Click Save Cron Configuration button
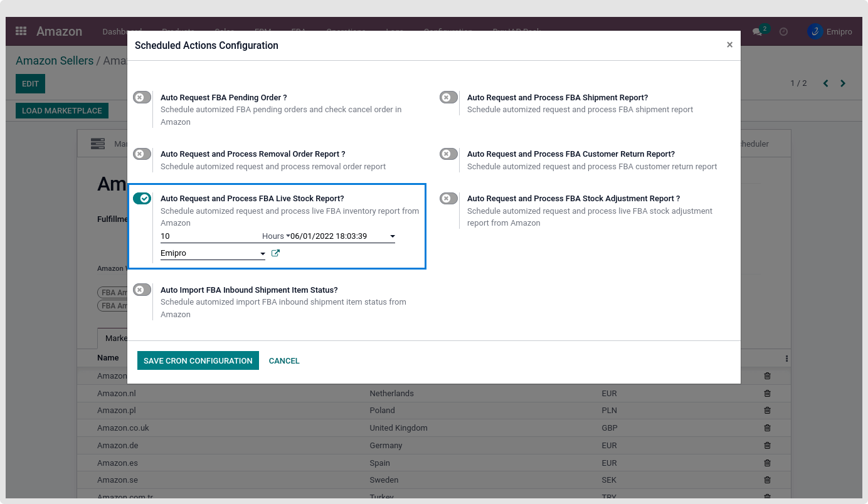The width and height of the screenshot is (868, 504). (x=198, y=360)
